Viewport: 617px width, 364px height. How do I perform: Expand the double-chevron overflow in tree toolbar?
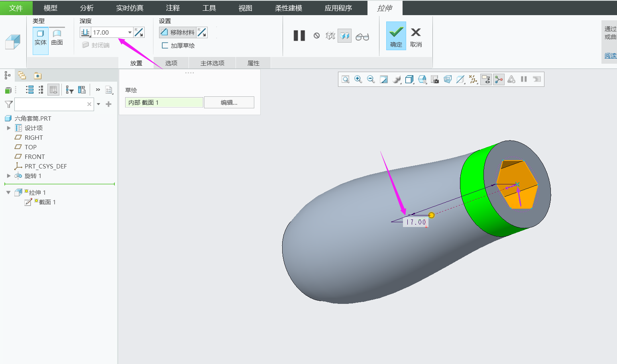click(98, 90)
